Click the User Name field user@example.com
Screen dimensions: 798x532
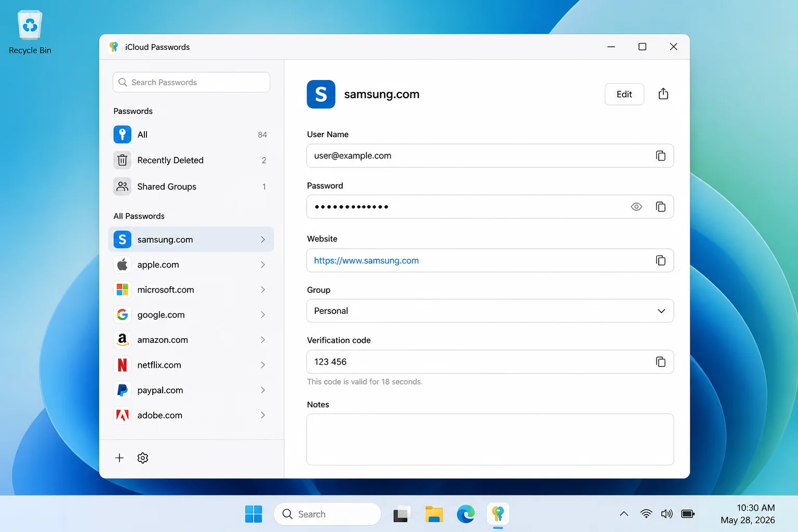click(x=490, y=156)
